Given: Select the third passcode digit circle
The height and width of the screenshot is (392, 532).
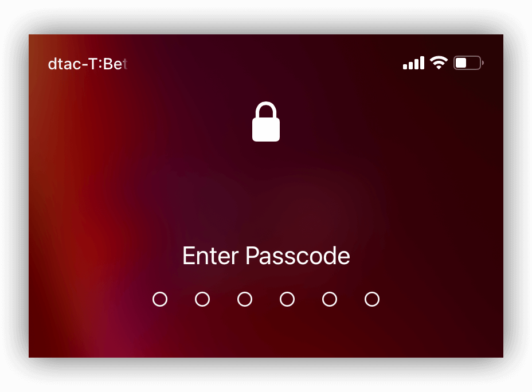Looking at the screenshot, I should click(245, 299).
